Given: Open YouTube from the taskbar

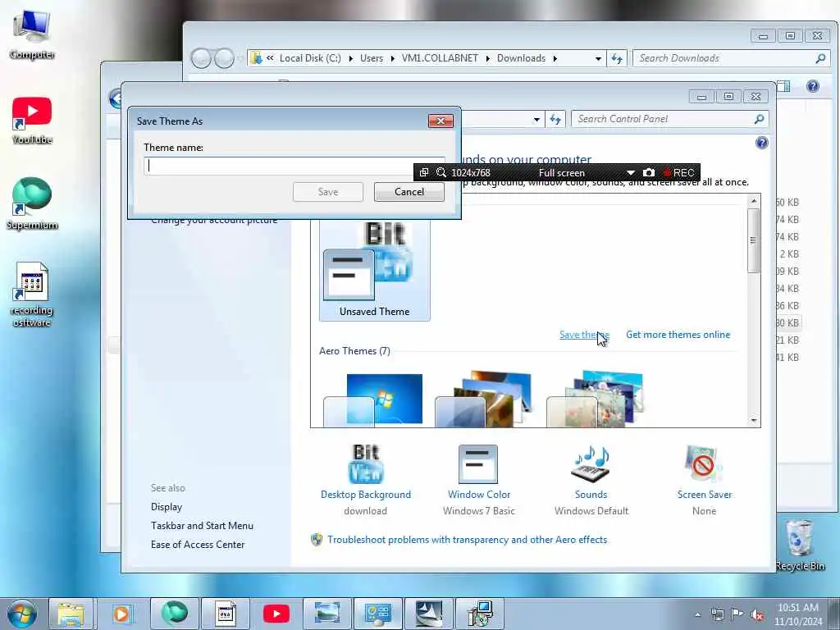Looking at the screenshot, I should click(276, 614).
